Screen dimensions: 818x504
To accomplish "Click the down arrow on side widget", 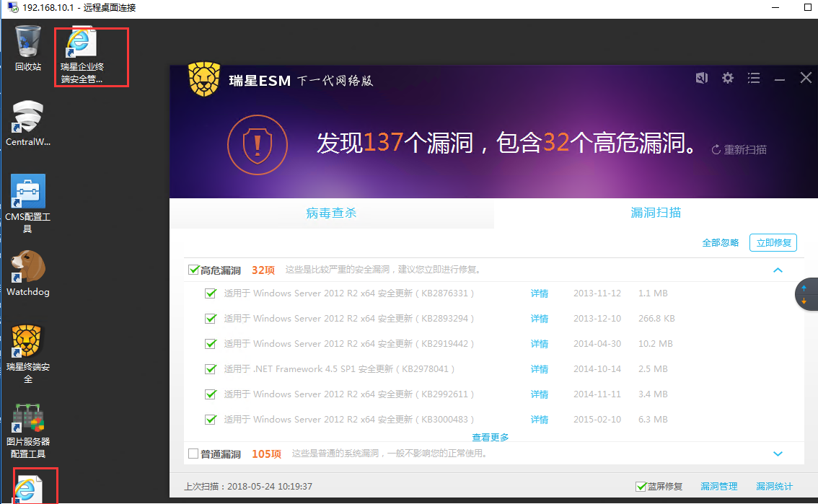I will click(804, 301).
